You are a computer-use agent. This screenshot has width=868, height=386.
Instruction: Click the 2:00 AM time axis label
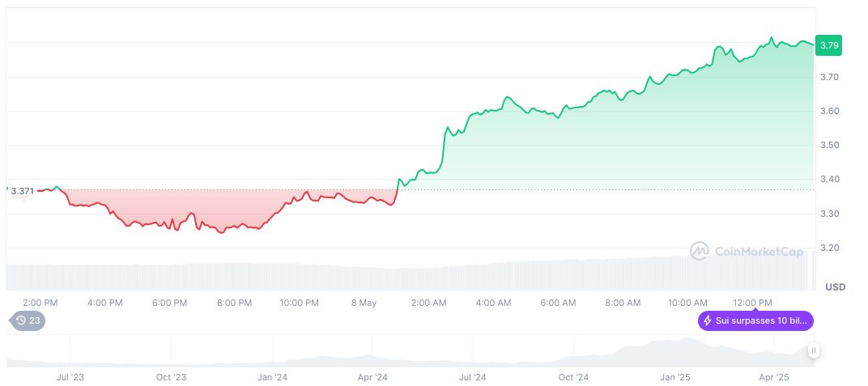coord(428,303)
